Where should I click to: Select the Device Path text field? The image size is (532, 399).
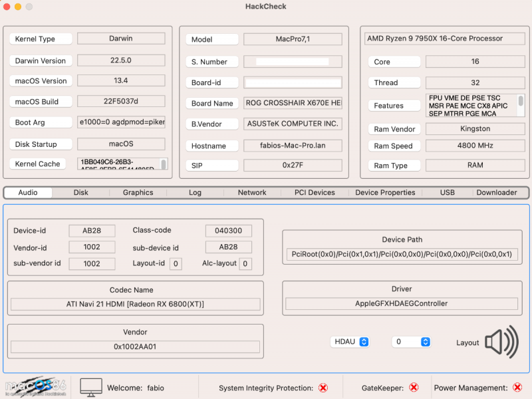[x=402, y=254]
